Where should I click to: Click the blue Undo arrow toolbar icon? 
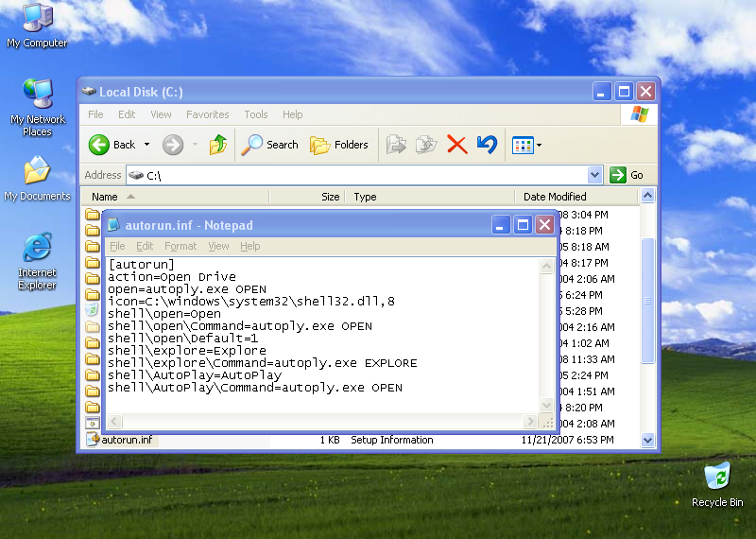[x=487, y=145]
